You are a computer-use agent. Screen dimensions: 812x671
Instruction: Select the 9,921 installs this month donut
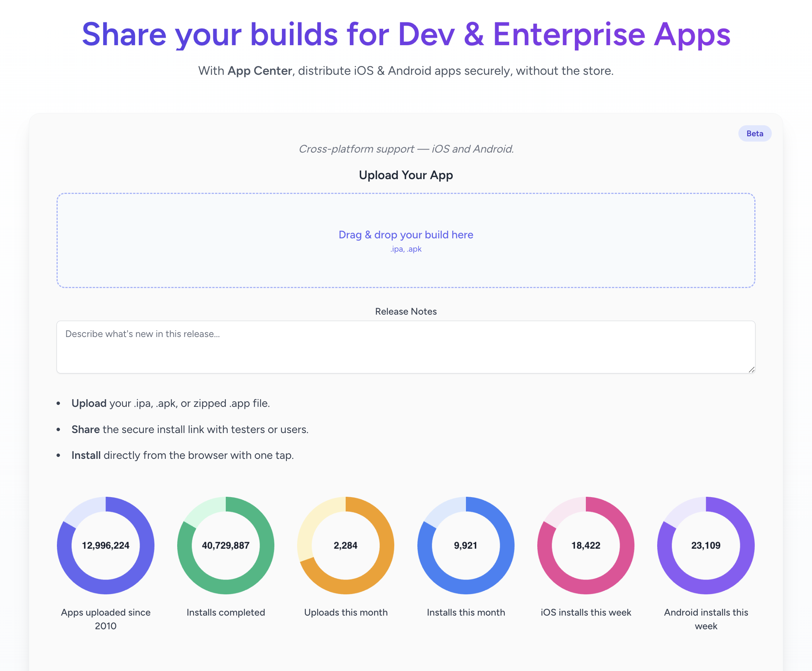(x=466, y=545)
